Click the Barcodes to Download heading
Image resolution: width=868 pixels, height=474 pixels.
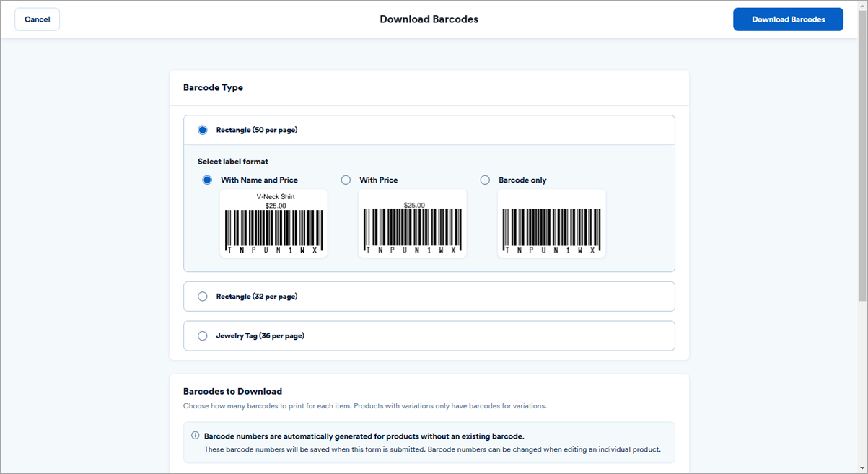tap(232, 391)
